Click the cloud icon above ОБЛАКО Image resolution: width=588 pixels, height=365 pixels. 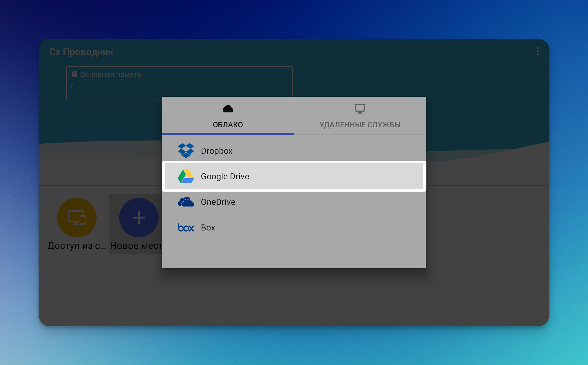click(x=228, y=109)
